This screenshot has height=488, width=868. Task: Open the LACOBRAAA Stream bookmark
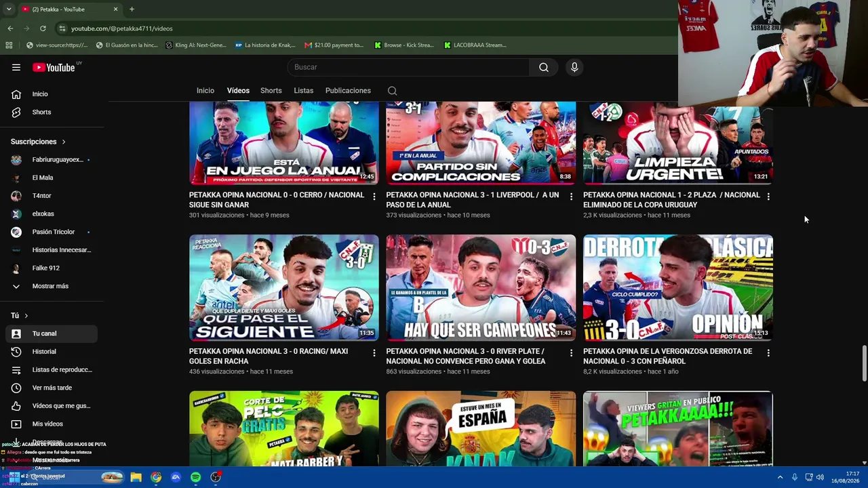point(475,45)
